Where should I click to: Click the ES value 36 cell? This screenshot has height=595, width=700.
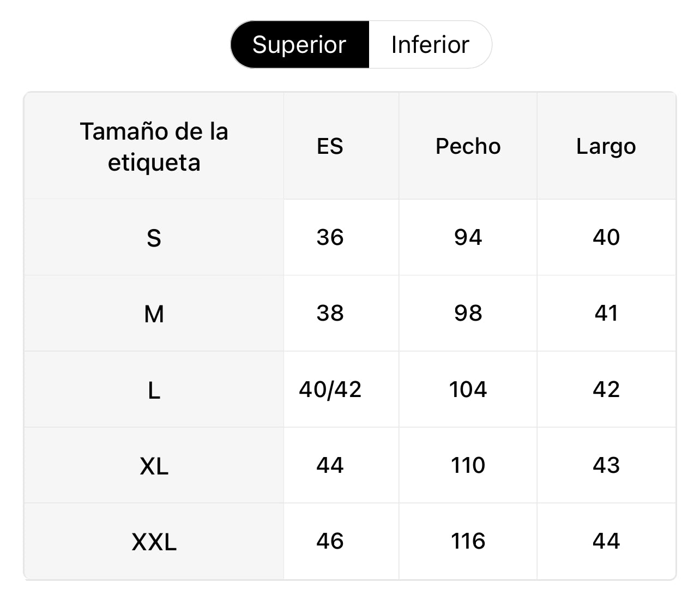click(330, 237)
